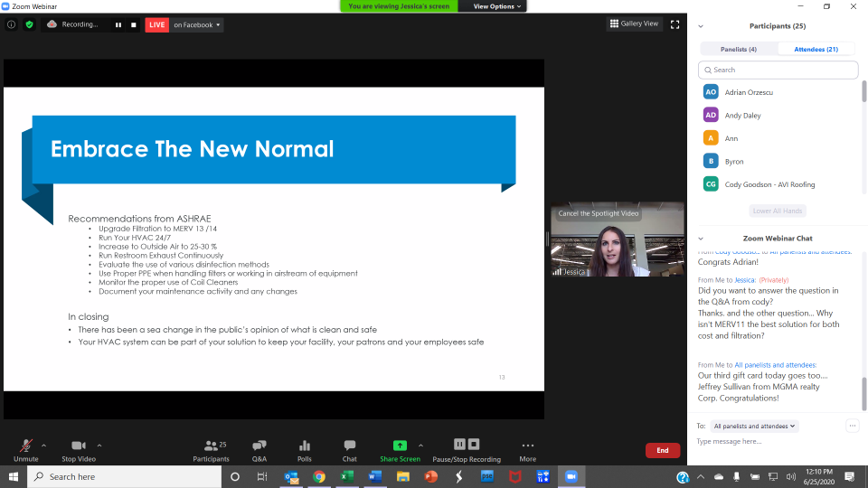Expand video settings arrow beside Stop Video

tap(99, 446)
